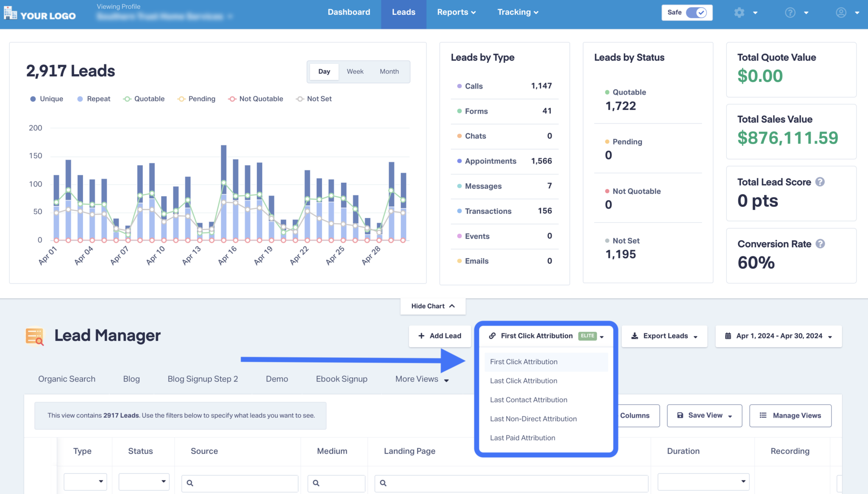The width and height of the screenshot is (868, 494).
Task: Expand the Export Leads dropdown arrow
Action: 695,336
